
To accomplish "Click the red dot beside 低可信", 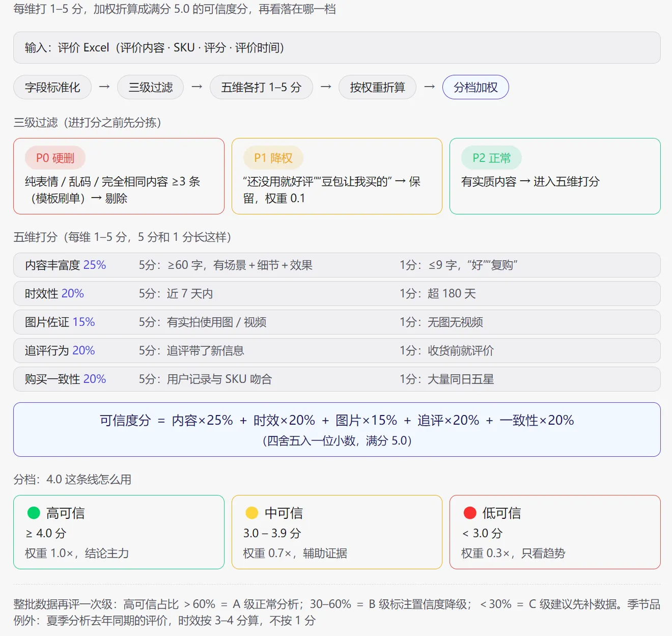I will 470,513.
